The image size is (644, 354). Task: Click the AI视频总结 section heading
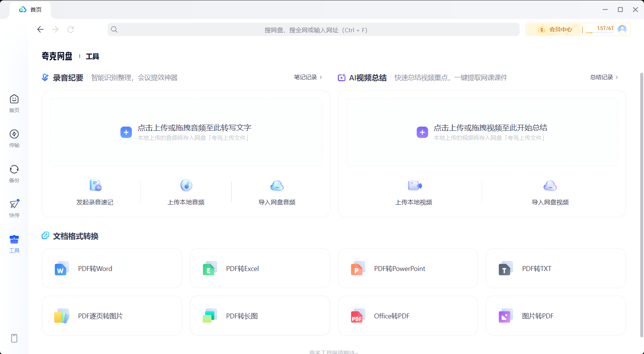coord(367,78)
